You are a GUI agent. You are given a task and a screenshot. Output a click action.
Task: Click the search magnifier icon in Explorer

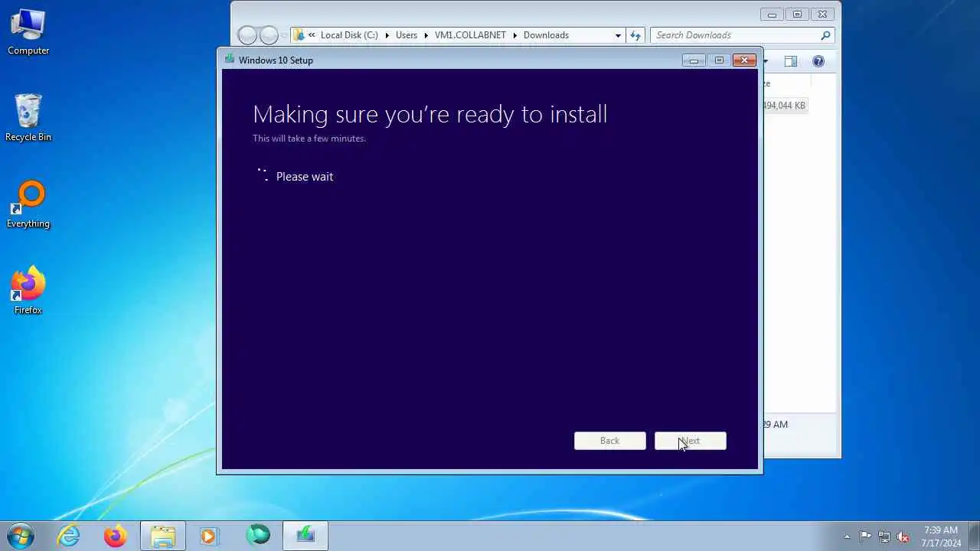[825, 35]
